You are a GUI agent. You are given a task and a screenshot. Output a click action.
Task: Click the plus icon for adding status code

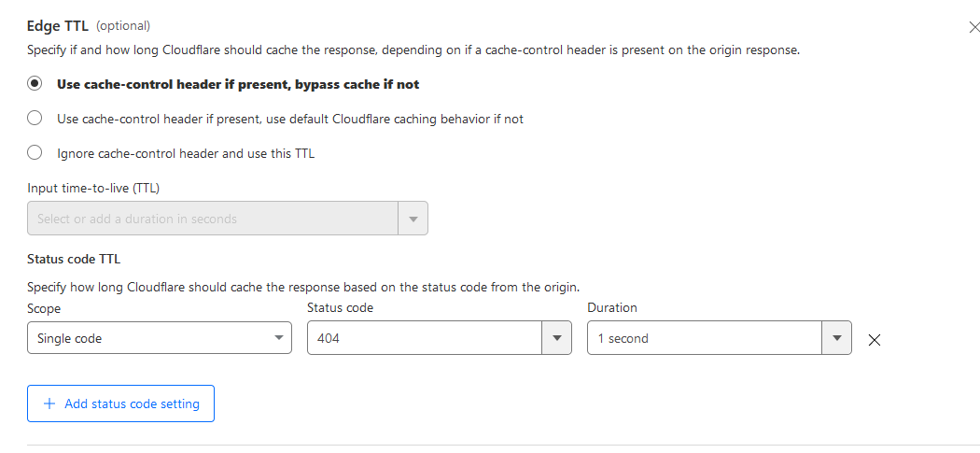coord(49,404)
